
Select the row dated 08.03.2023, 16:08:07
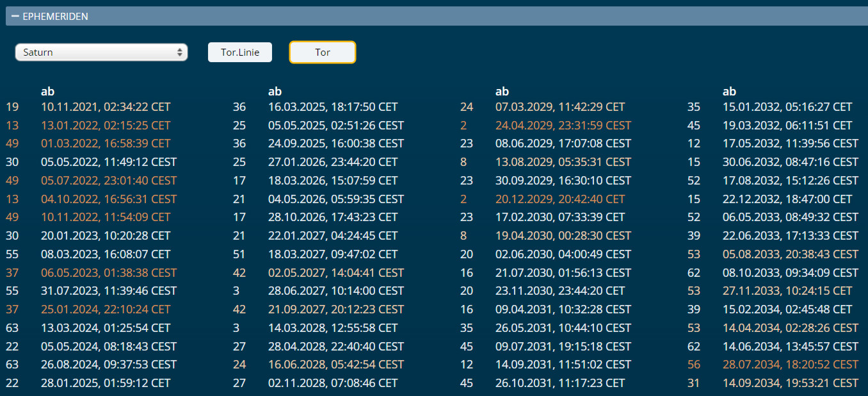click(x=106, y=254)
